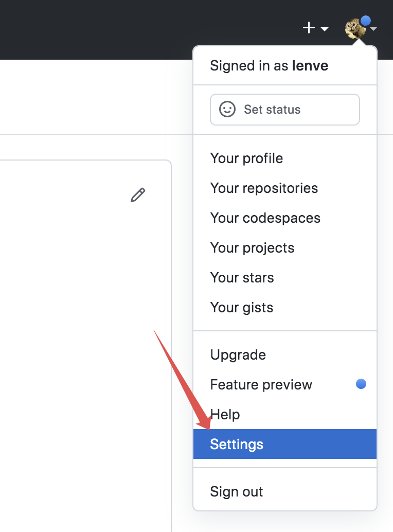Click the user avatar picture
The width and height of the screenshot is (393, 532).
pos(355,29)
